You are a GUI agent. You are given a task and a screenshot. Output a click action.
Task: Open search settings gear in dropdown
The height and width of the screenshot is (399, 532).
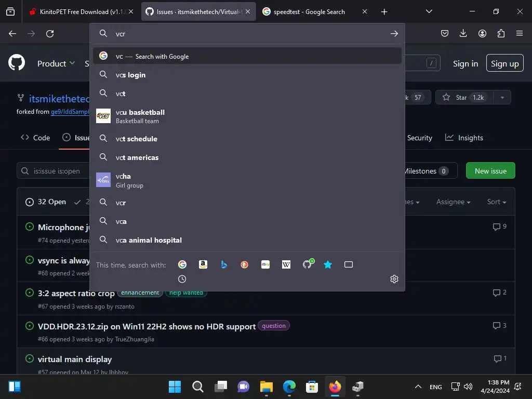pyautogui.click(x=394, y=279)
